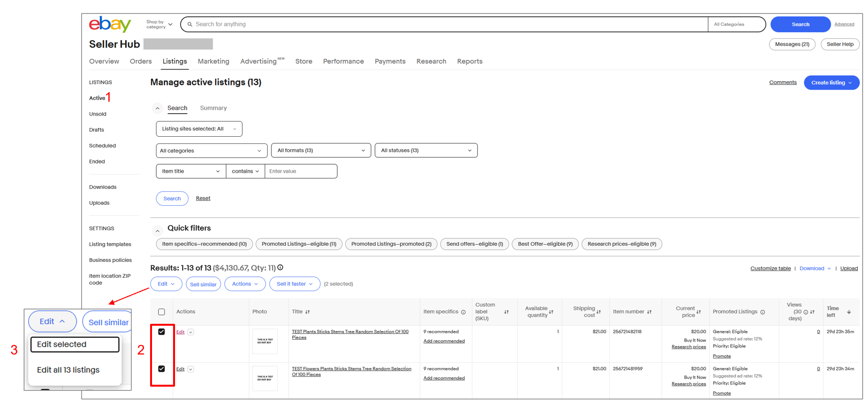Open row action arrow for TEST Plants listing
The image size is (868, 402).
tap(191, 332)
